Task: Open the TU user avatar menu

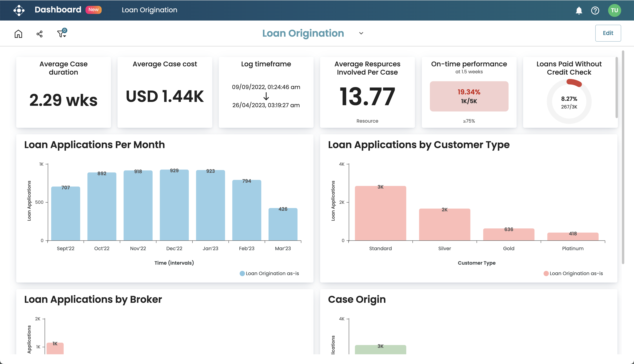Action: pos(615,10)
